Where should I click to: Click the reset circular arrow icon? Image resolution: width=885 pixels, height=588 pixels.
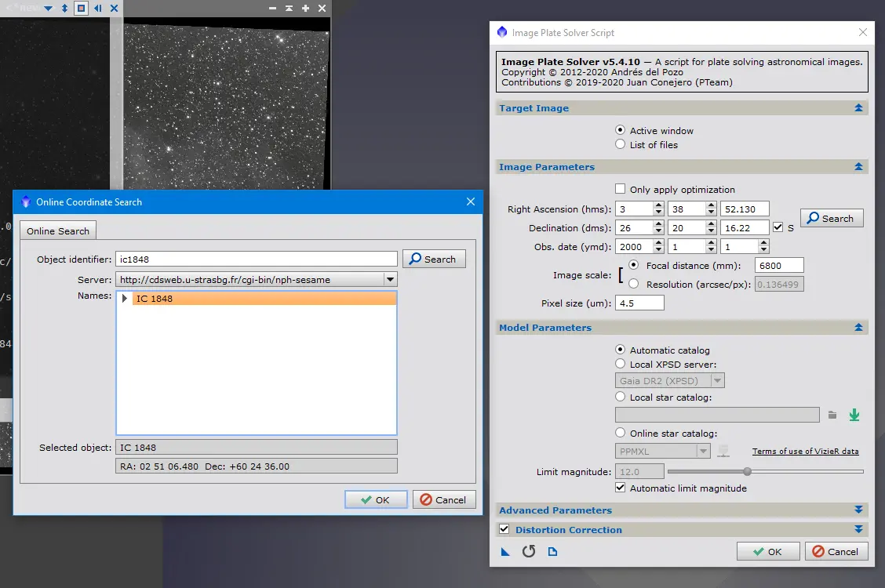(529, 551)
